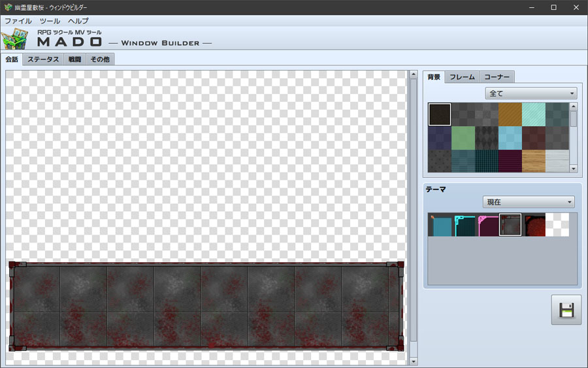Pick the dark argyle diamond background swatch
The image size is (588, 368).
click(x=487, y=138)
